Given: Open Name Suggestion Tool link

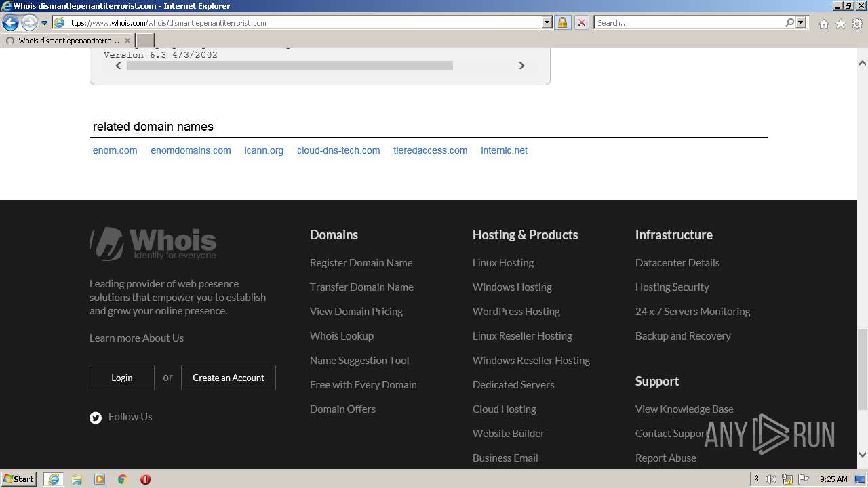Looking at the screenshot, I should [359, 360].
